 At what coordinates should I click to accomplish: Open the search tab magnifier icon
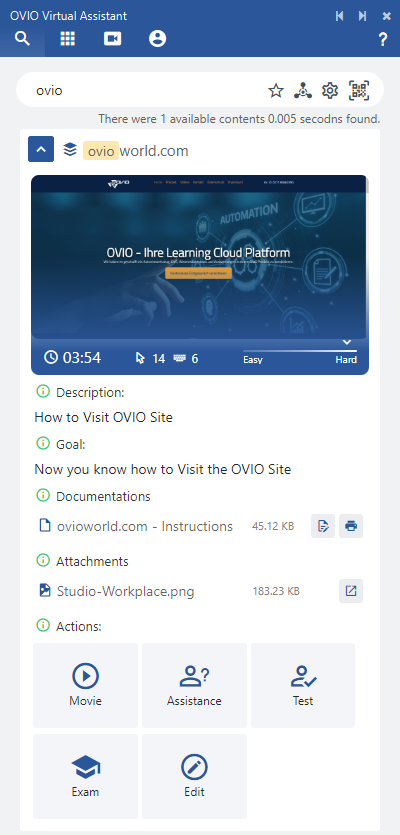22,39
